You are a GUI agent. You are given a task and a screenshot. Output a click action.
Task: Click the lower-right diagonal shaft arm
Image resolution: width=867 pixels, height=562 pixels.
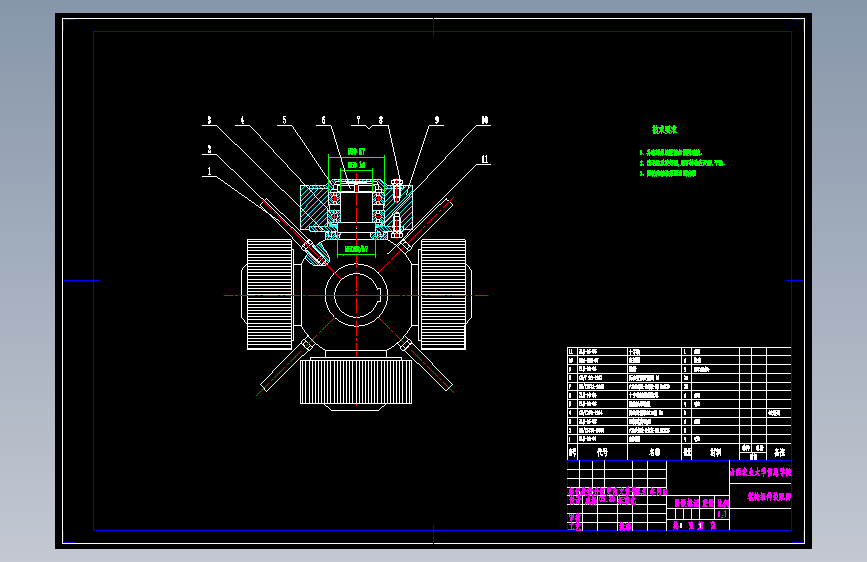(x=426, y=365)
